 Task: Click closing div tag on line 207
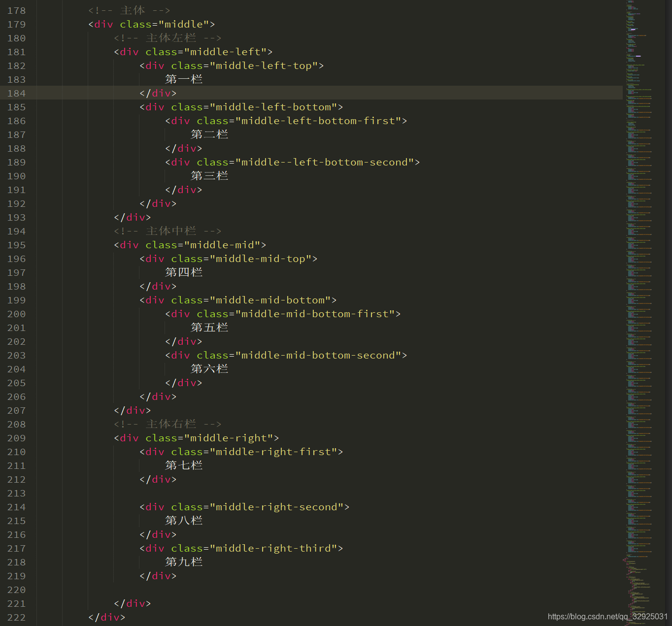point(133,410)
